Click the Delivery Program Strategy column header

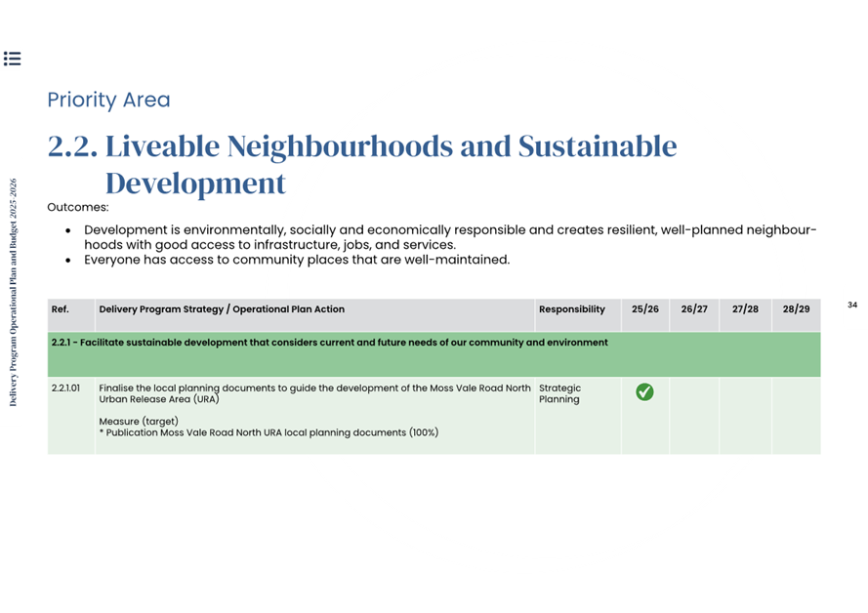(x=222, y=309)
